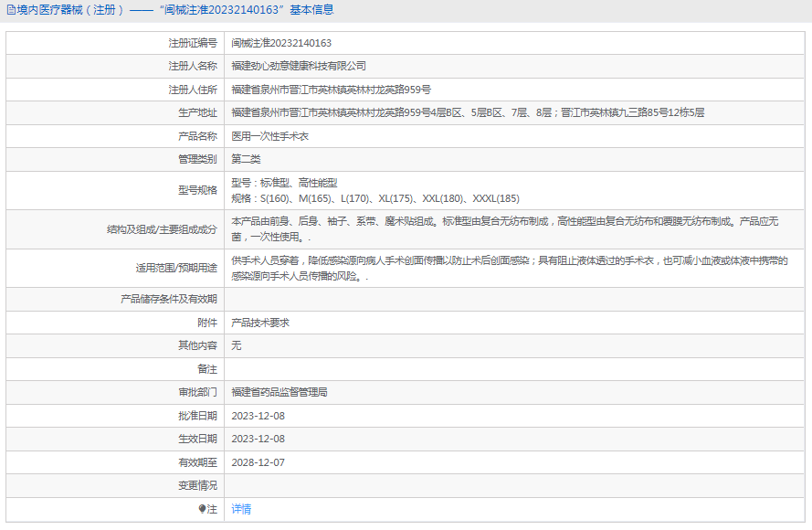
Task: Click approving department 福建省药品监督管理局
Action: click(x=279, y=392)
